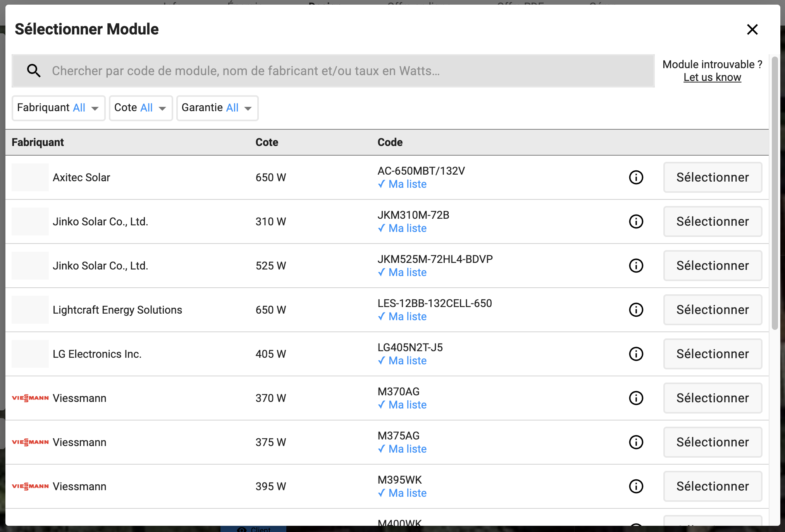Click the dialog's vertical scrollbar
Image resolution: width=785 pixels, height=532 pixels.
point(775,193)
